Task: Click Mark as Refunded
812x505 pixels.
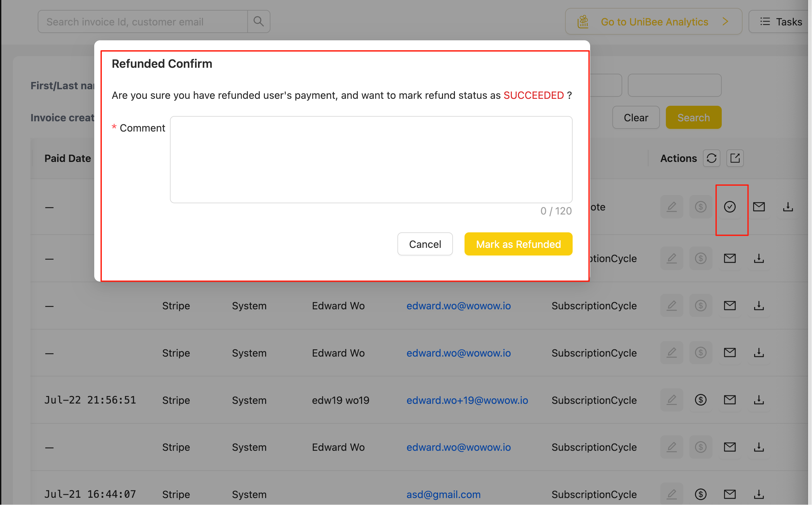Action: point(518,244)
